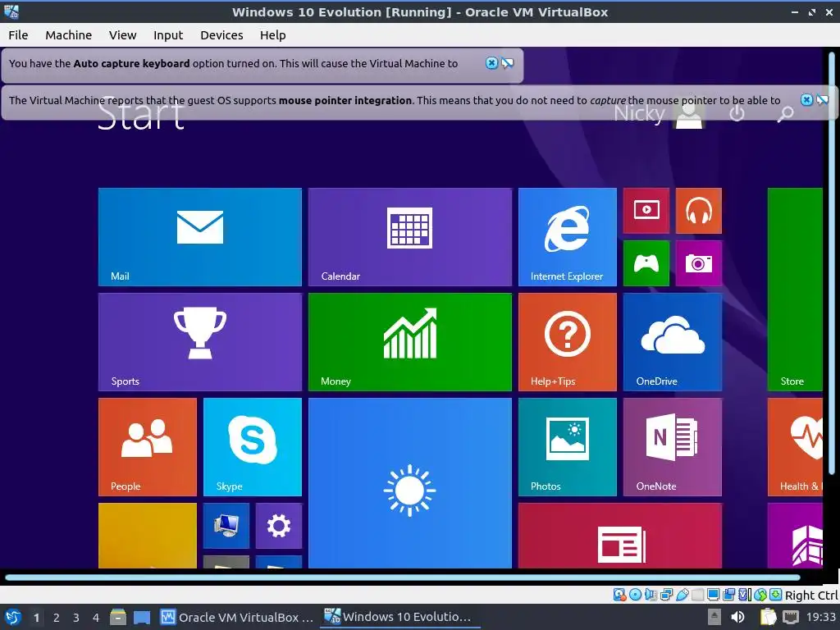The image size is (840, 630).
Task: Click the recording status icon
Action: tap(728, 595)
